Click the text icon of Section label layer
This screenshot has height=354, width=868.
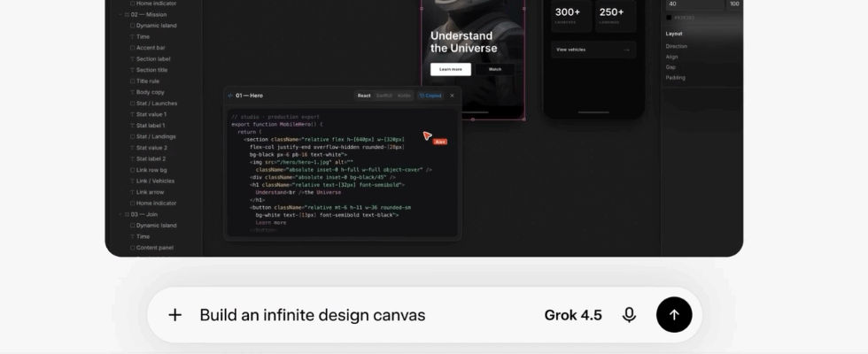coord(132,58)
